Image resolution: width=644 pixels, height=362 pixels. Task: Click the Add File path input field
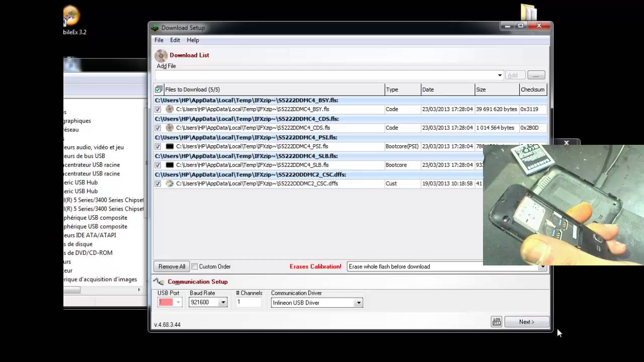[x=326, y=75]
